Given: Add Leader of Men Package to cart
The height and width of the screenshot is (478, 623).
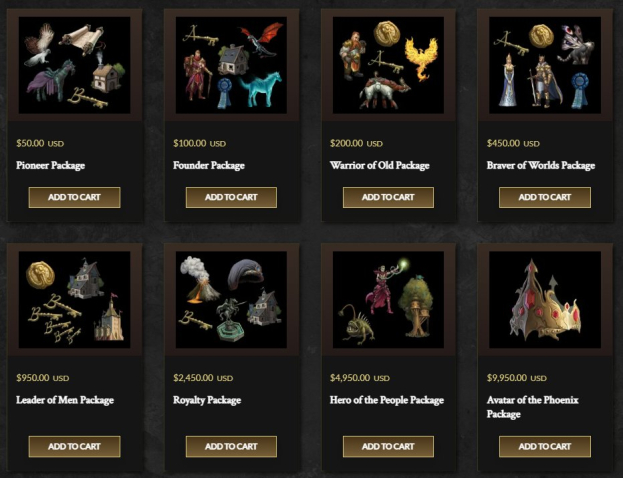Looking at the screenshot, I should coord(74,447).
